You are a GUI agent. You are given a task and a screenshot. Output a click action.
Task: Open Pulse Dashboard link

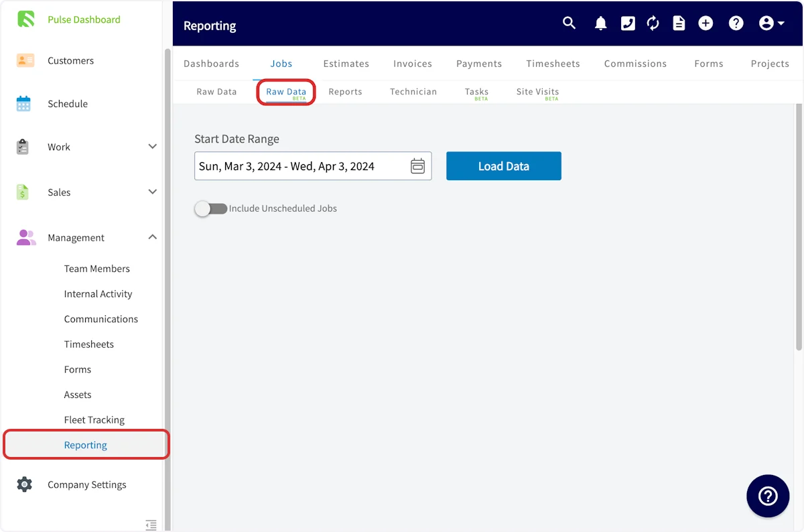point(84,19)
